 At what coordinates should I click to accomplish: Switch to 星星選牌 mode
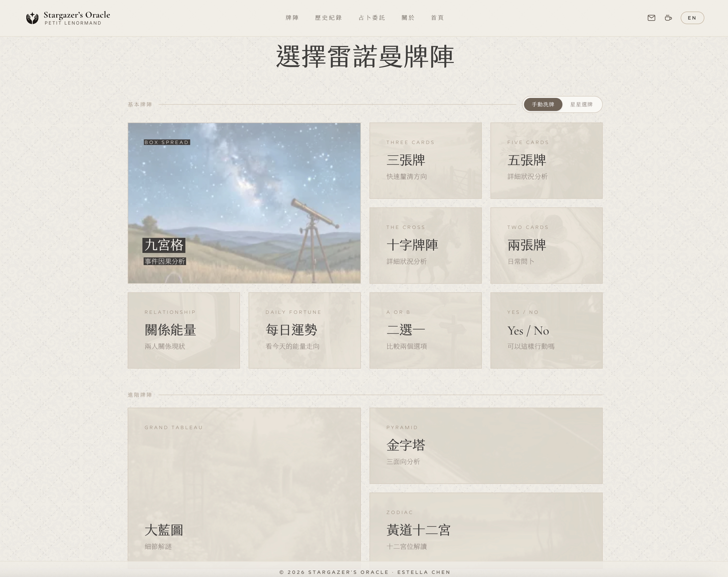(x=581, y=105)
